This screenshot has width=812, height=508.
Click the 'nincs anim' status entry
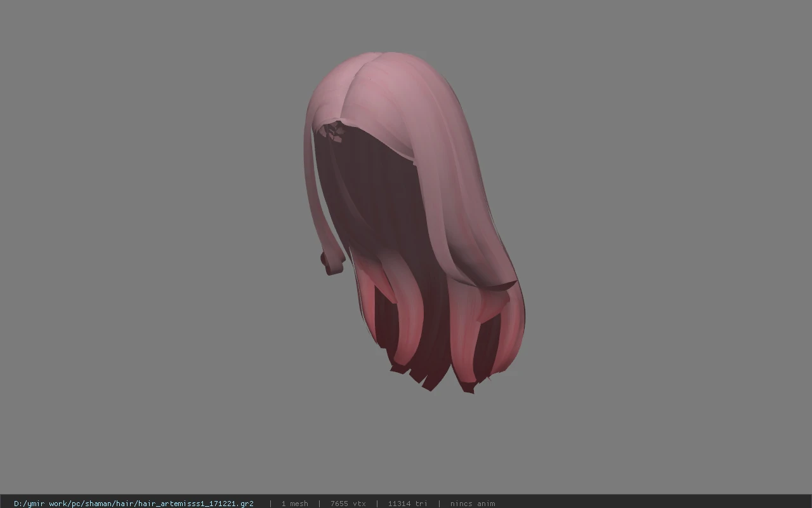473,504
